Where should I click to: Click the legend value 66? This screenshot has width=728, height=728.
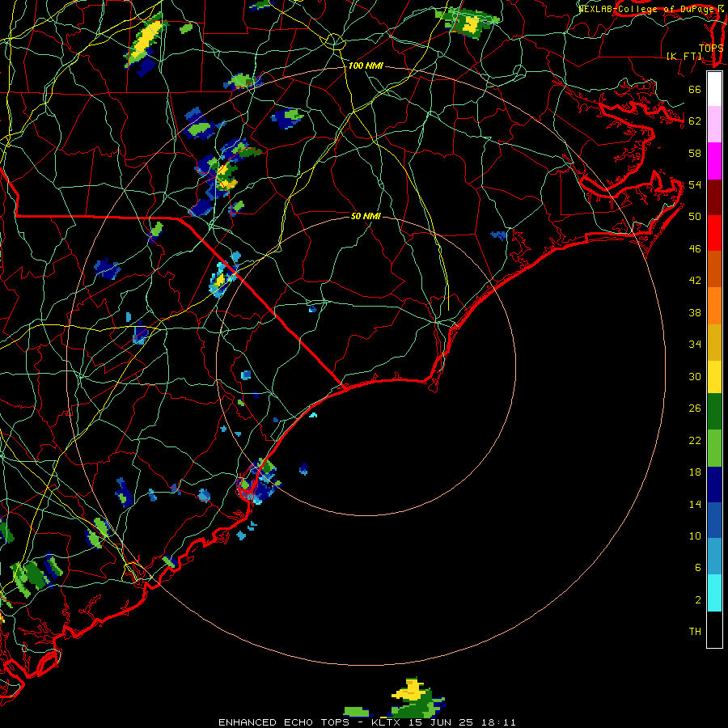695,89
